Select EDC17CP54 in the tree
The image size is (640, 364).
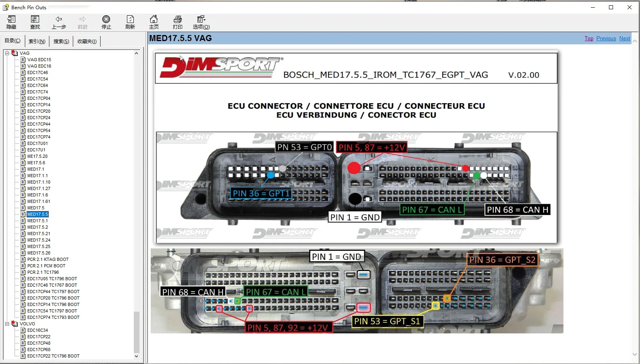(39, 130)
